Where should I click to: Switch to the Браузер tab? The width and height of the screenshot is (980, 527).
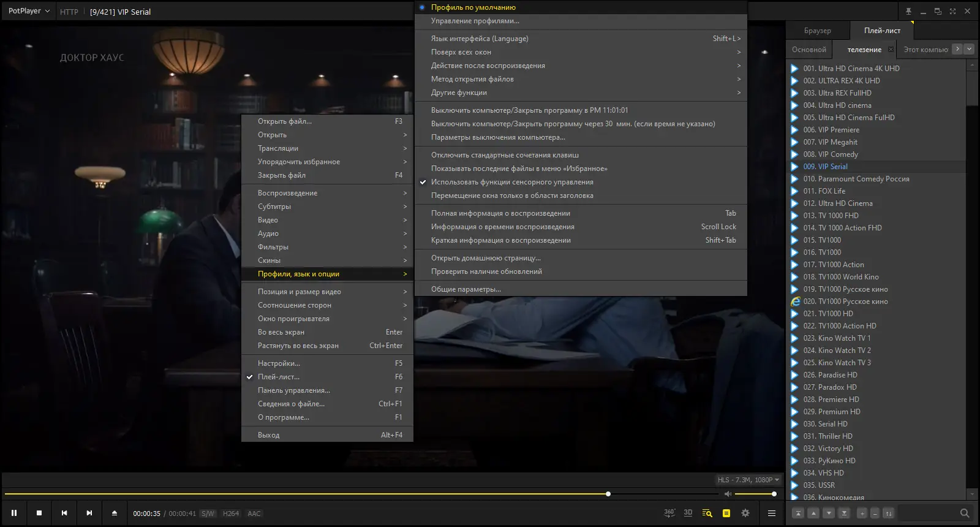(x=817, y=31)
